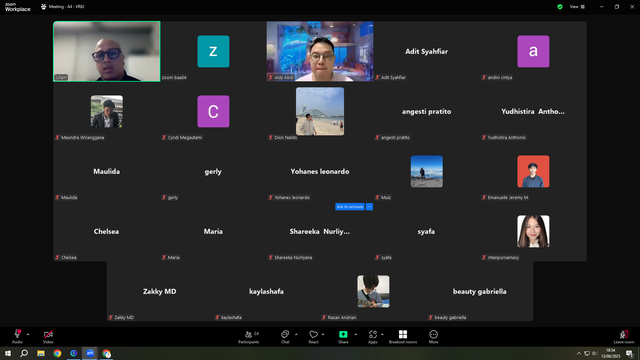Select the Adit Syahfiar participant tile
Screen dimensions: 640x360
(x=427, y=51)
